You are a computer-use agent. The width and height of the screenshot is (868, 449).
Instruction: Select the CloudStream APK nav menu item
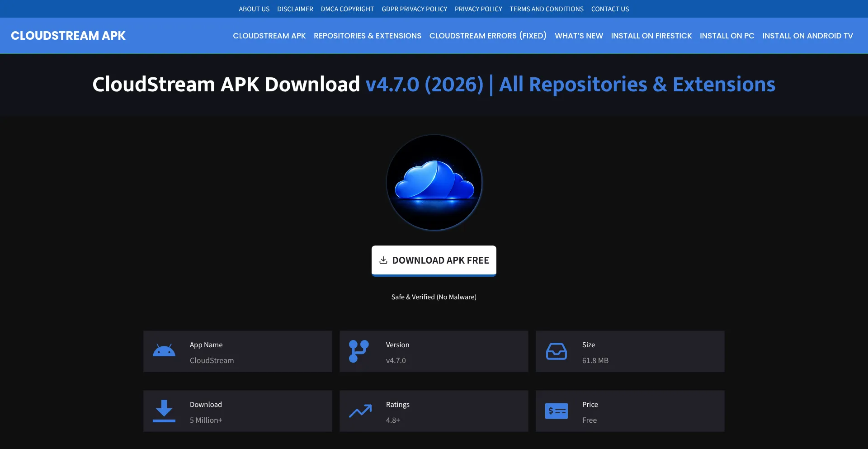click(269, 36)
